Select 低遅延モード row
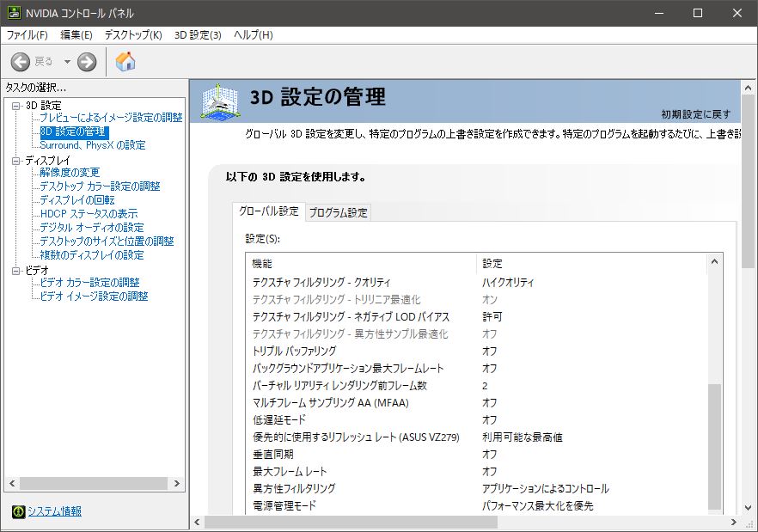Image resolution: width=758 pixels, height=532 pixels. tap(476, 420)
